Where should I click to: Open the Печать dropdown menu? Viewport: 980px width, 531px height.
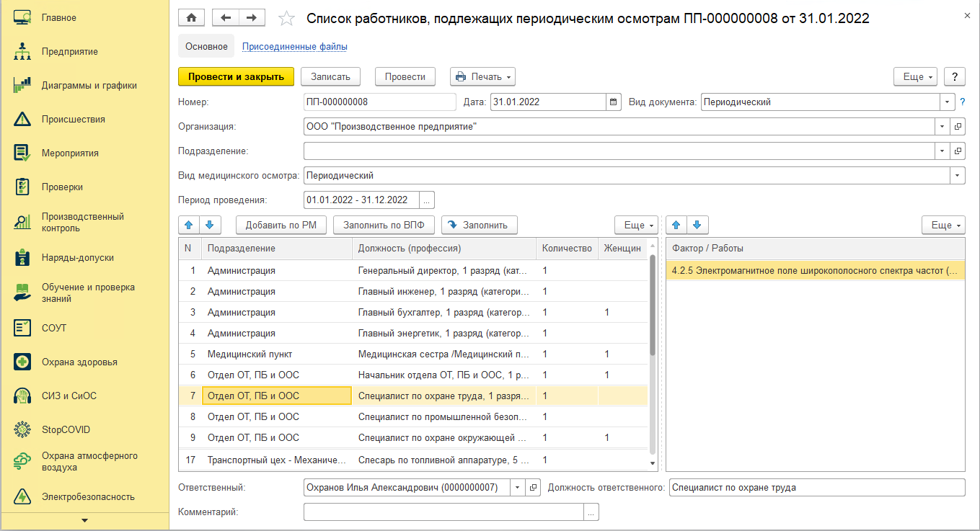[482, 76]
